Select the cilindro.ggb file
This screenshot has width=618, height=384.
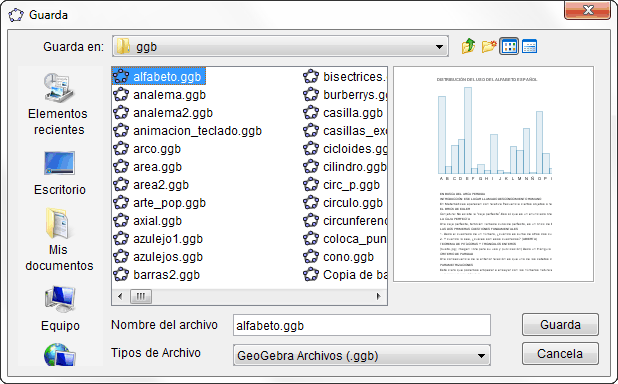346,167
